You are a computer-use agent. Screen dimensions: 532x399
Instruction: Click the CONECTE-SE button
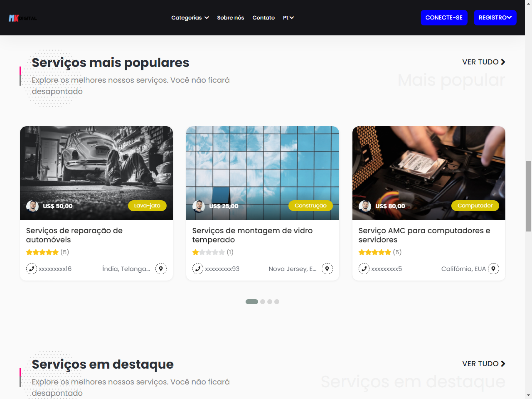pos(444,18)
